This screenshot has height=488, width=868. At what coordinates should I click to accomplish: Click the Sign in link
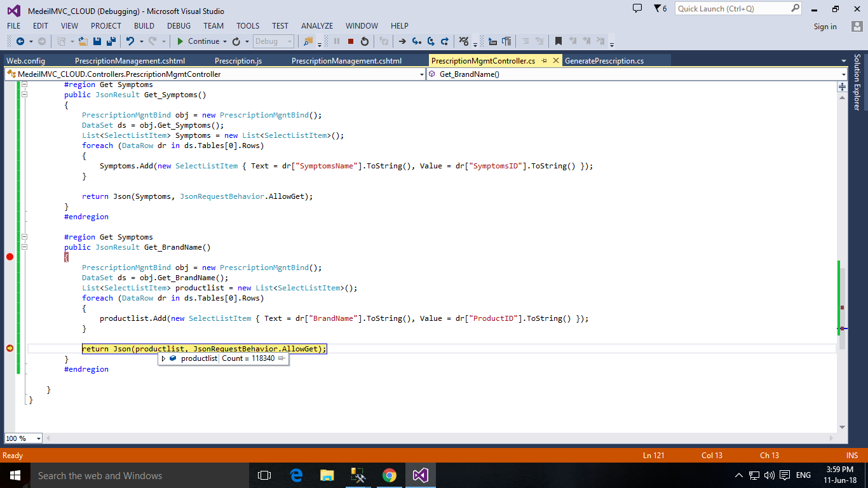tap(825, 27)
